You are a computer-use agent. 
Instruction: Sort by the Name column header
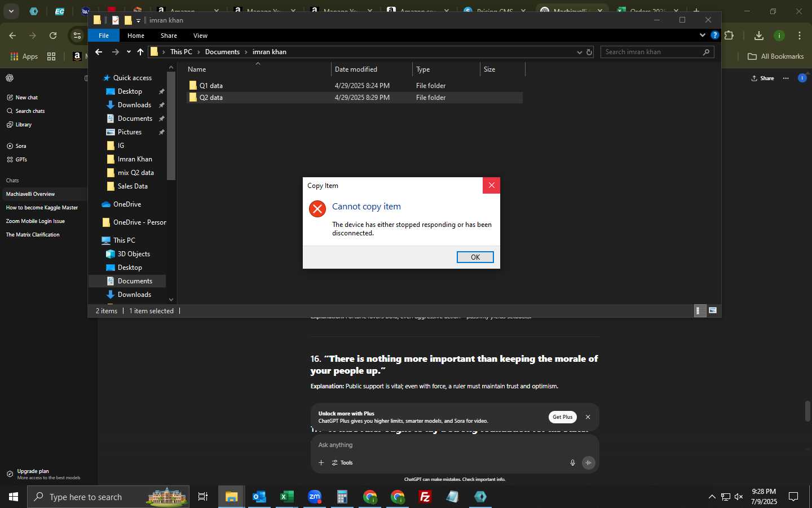click(x=258, y=69)
